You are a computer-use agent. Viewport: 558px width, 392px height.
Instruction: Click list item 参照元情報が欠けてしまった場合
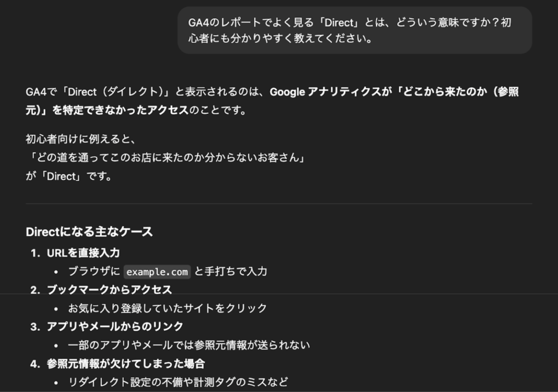tap(126, 364)
